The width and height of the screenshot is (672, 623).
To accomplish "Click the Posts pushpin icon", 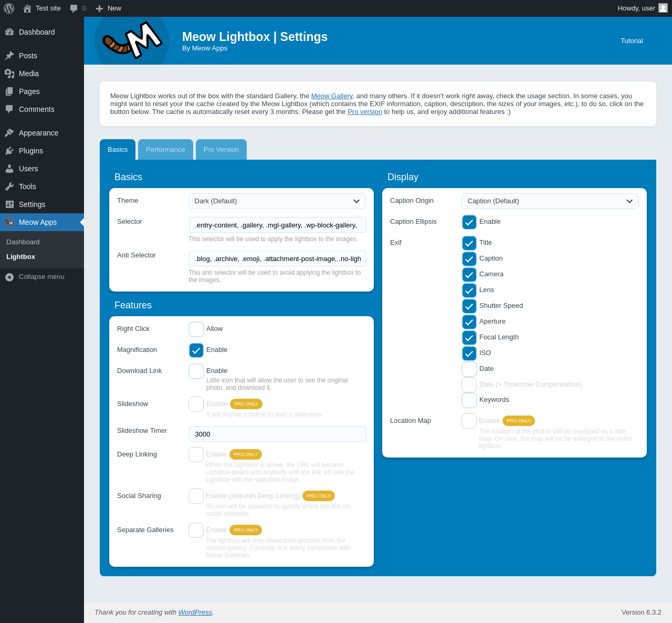I will pos(9,56).
